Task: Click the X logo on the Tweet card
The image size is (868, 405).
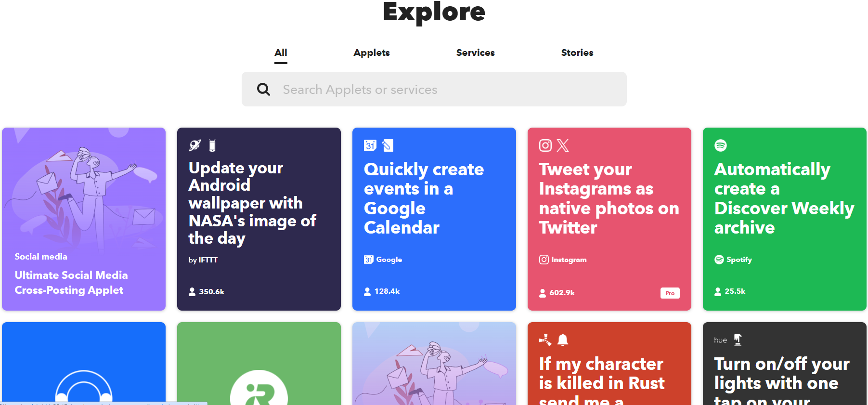Action: click(563, 145)
